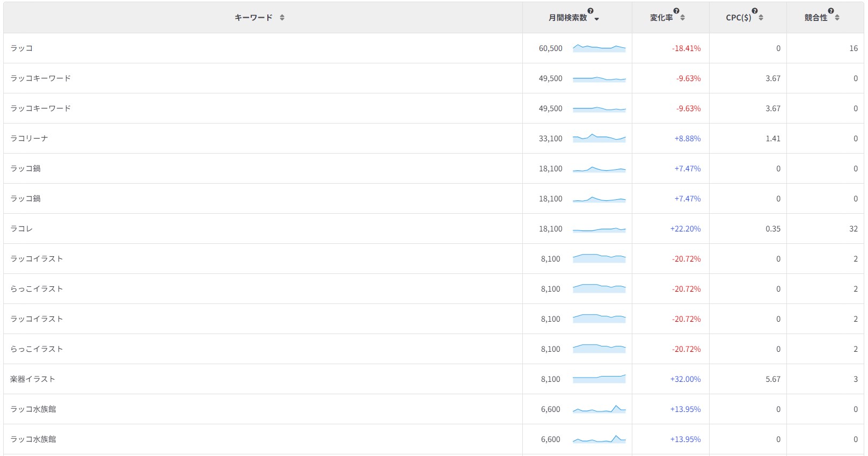Click the competition value 3 for 楽器イラスト

[856, 379]
